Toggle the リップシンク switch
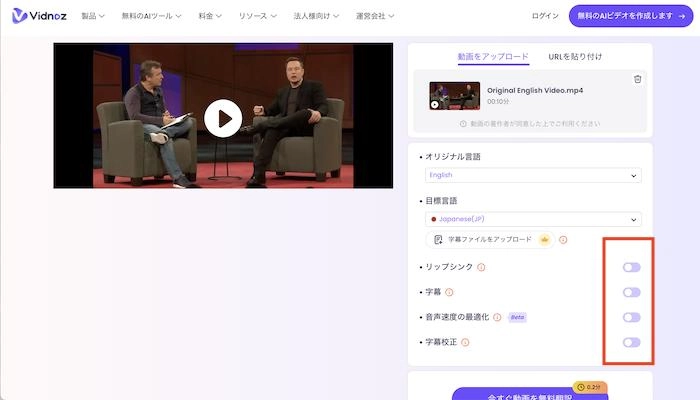This screenshot has width=700, height=400. click(x=631, y=267)
